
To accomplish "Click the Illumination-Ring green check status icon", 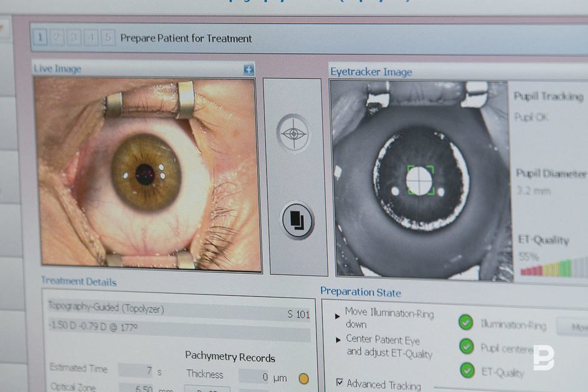I will (x=466, y=322).
